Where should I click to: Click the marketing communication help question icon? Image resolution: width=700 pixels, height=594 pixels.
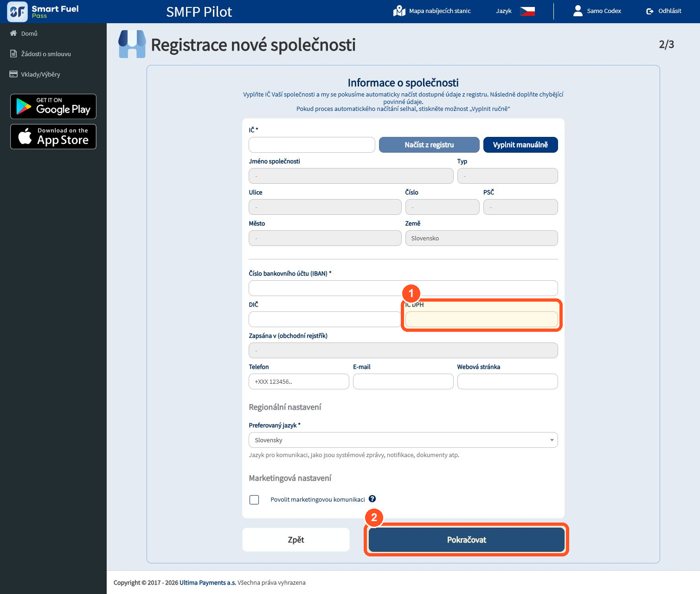click(x=372, y=499)
